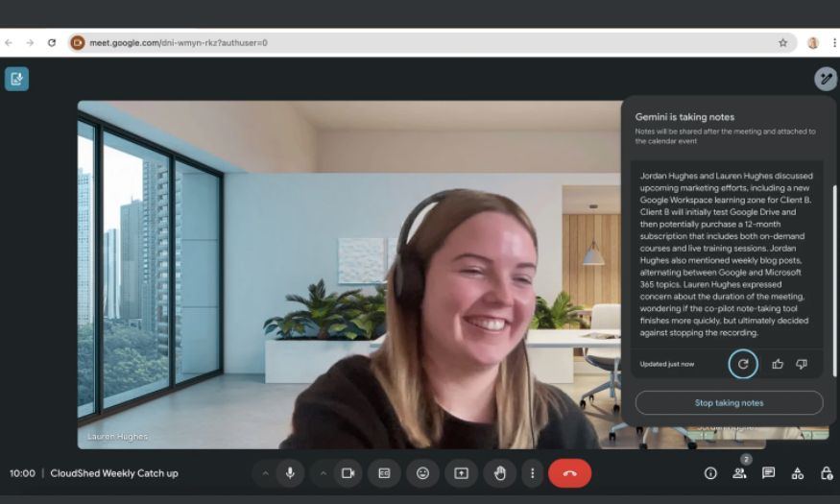Expand video settings chevron beside camera

click(323, 473)
